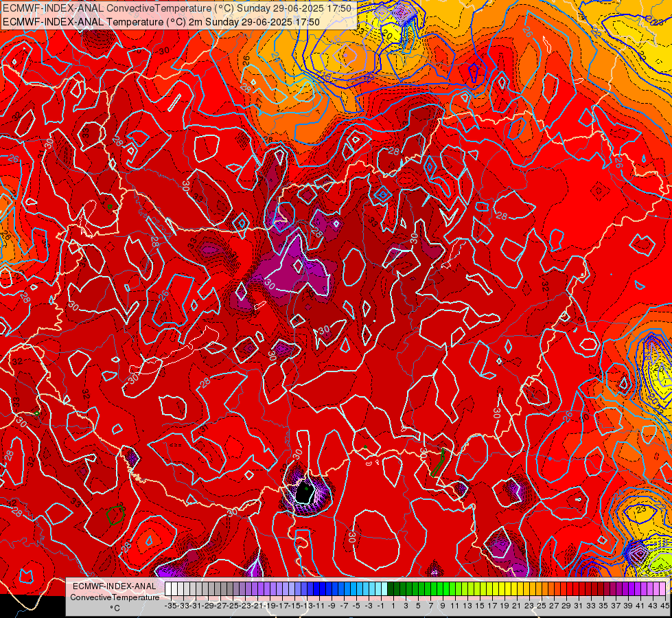Image resolution: width=672 pixels, height=618 pixels.
Task: Click the '43' legend scale value
Action: (x=653, y=606)
